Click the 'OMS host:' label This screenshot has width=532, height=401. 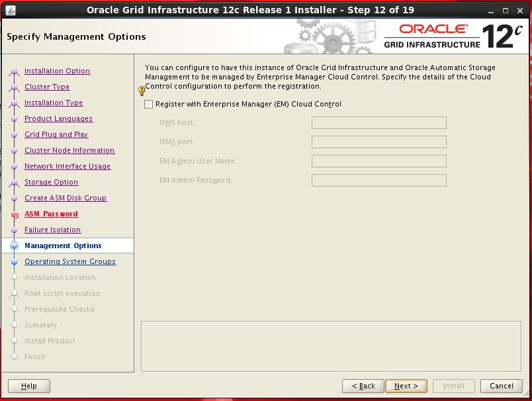[x=177, y=123]
